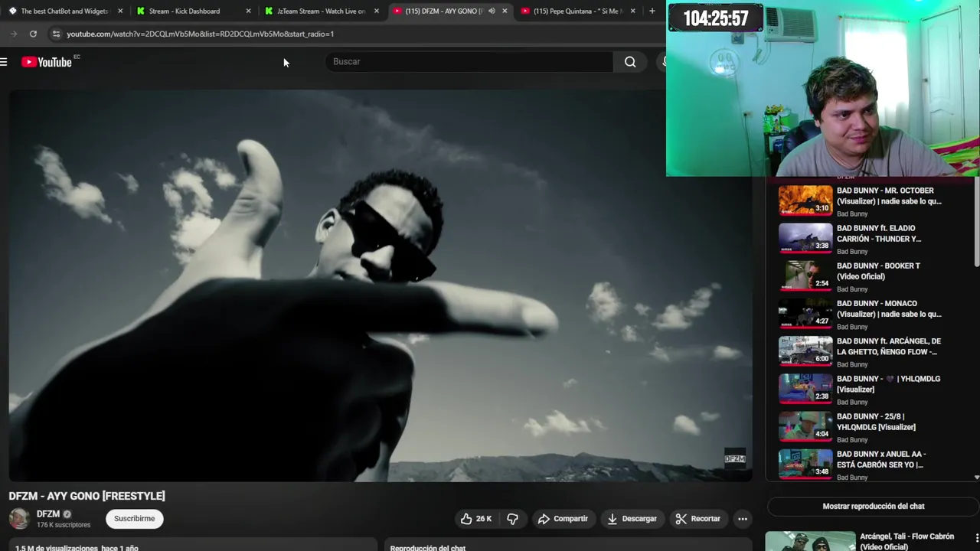The width and height of the screenshot is (980, 551).
Task: Click BAD BUNNY - MONACO title text
Action: 889,308
